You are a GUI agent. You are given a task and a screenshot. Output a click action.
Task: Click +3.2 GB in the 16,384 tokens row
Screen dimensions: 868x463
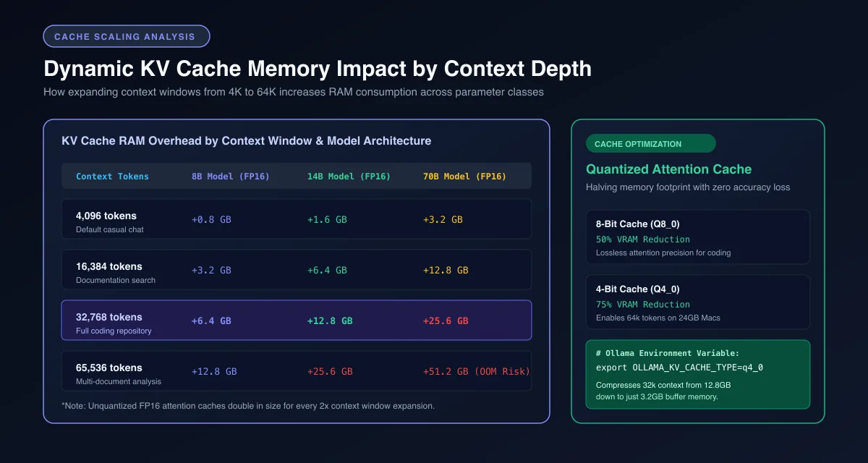pos(211,270)
